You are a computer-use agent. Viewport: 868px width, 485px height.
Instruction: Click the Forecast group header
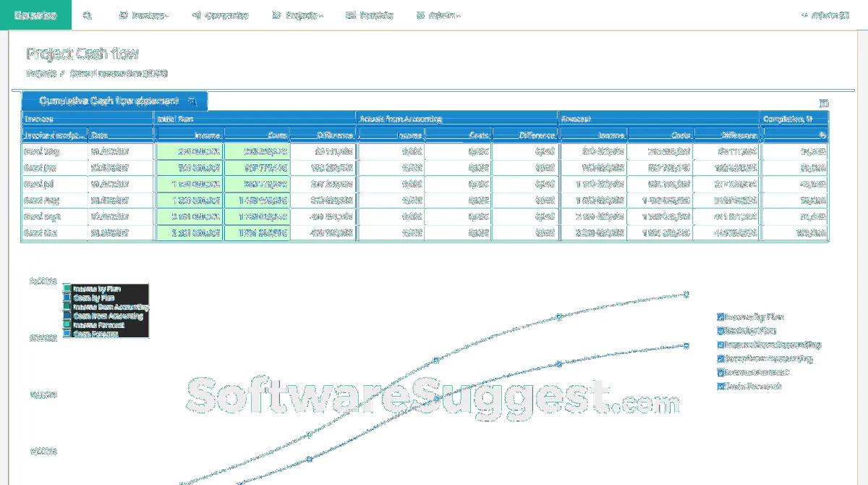[658, 119]
